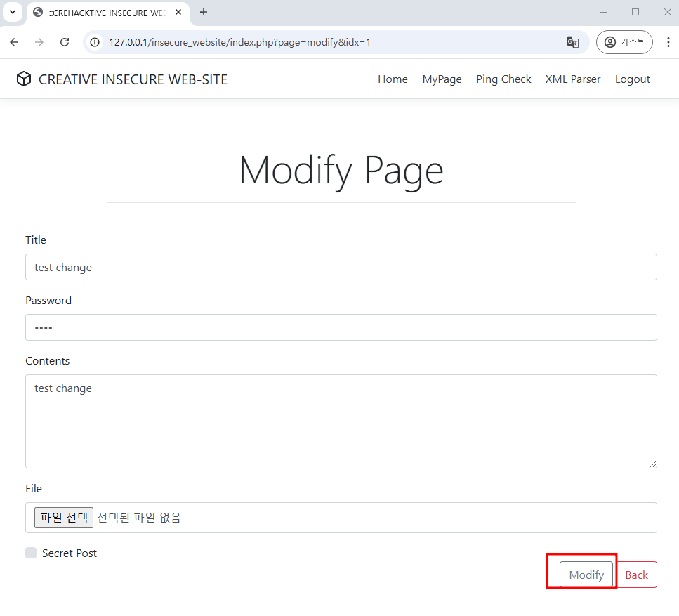
Task: Open the Google Translate icon
Action: click(x=573, y=42)
